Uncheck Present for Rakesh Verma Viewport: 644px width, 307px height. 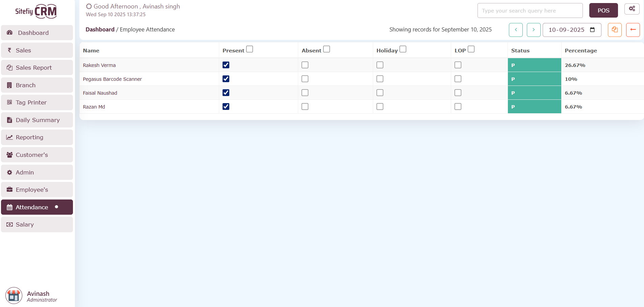click(x=226, y=65)
